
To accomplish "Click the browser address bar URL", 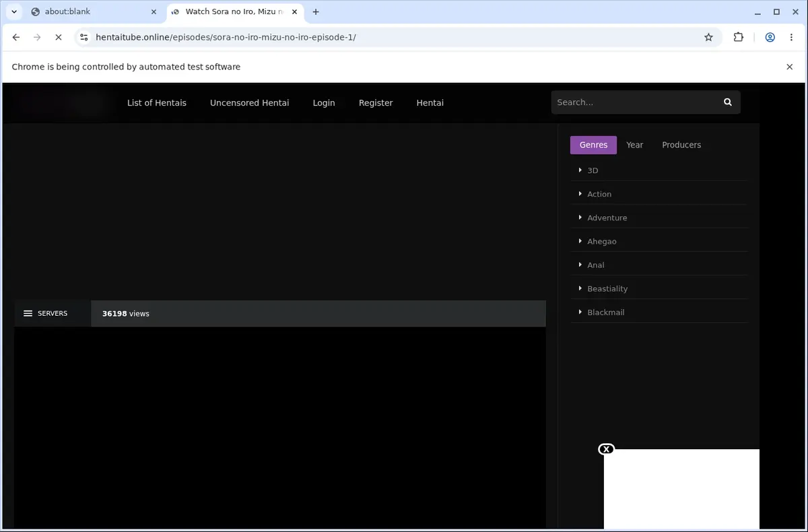I will point(226,37).
